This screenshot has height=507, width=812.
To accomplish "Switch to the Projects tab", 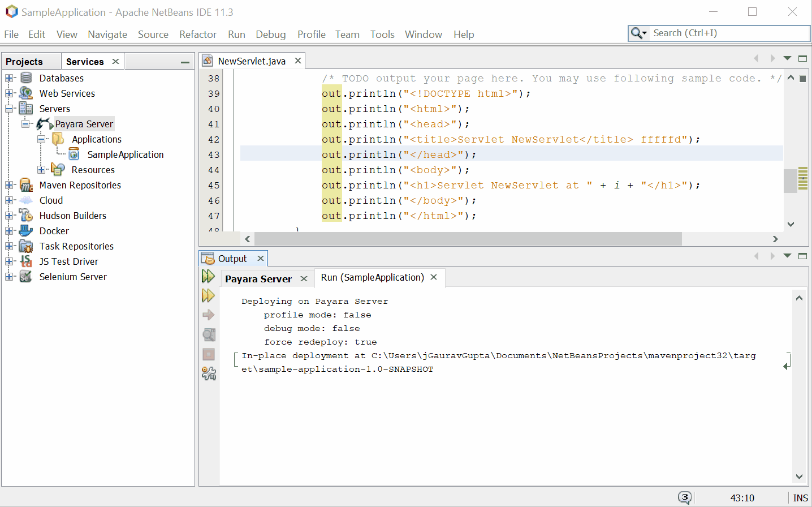I will pyautogui.click(x=24, y=62).
